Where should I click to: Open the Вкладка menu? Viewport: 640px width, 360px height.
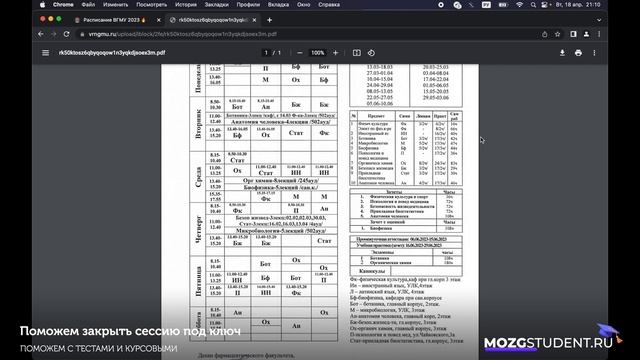278,5
